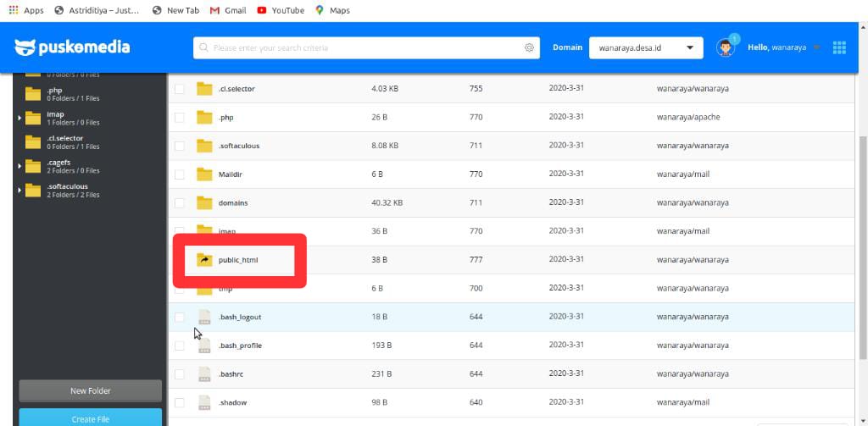Open the wanaraya.desa.id domain dropdown
This screenshot has height=426, width=868.
[x=646, y=48]
